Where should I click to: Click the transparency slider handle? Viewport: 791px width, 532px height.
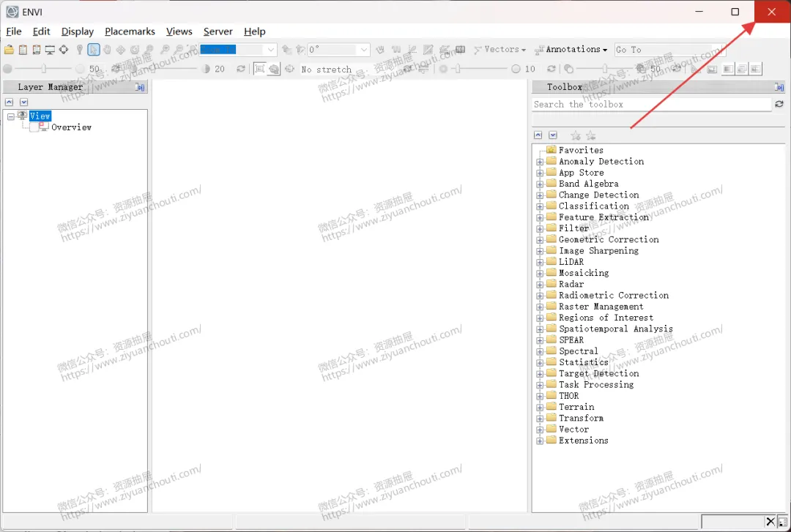605,69
